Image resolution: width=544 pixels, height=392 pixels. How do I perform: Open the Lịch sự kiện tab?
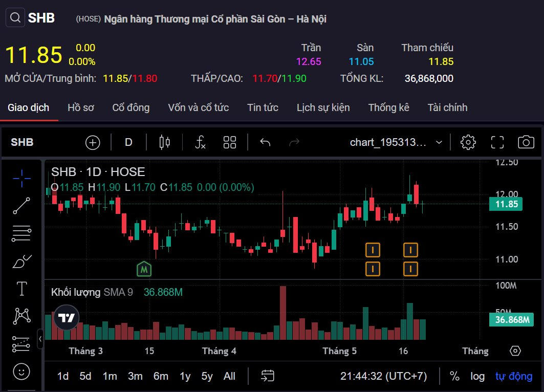(x=323, y=107)
